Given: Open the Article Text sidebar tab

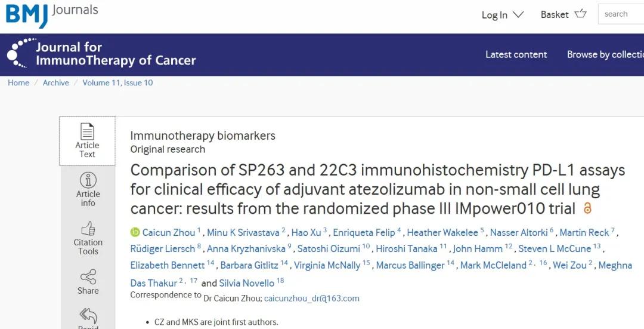Looking at the screenshot, I should coord(87,141).
